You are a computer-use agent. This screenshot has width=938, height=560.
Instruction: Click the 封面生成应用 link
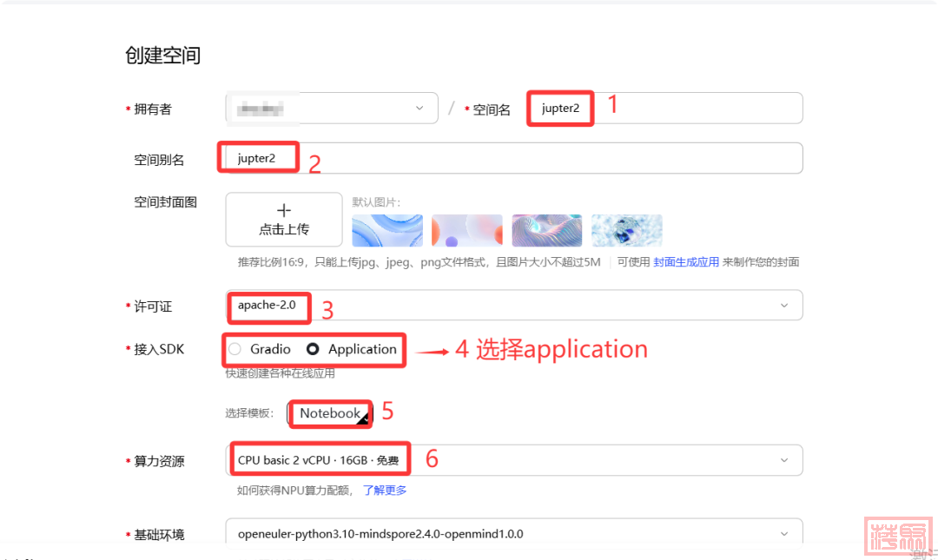point(686,262)
